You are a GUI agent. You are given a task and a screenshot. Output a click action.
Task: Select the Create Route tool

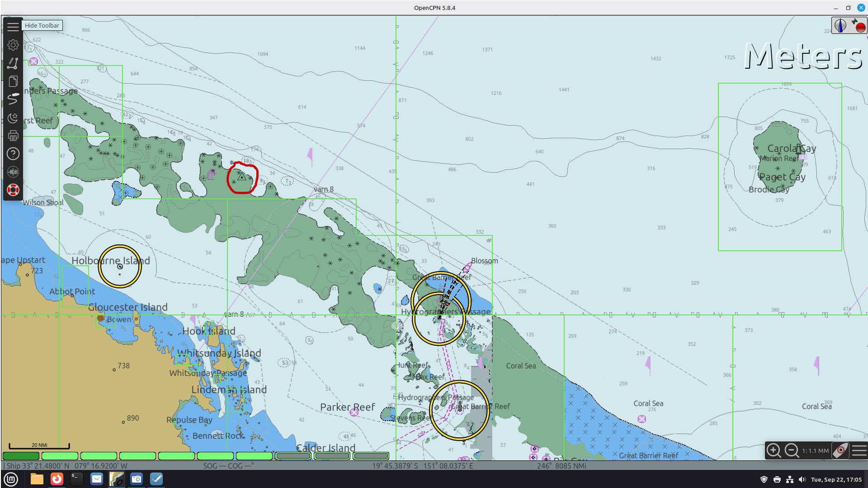click(13, 63)
